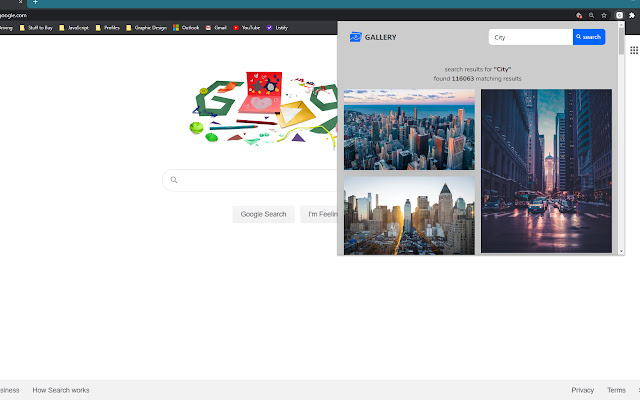Click the cookie blocked icon in address bar
Viewport: 640px width, 400px height.
click(x=578, y=15)
